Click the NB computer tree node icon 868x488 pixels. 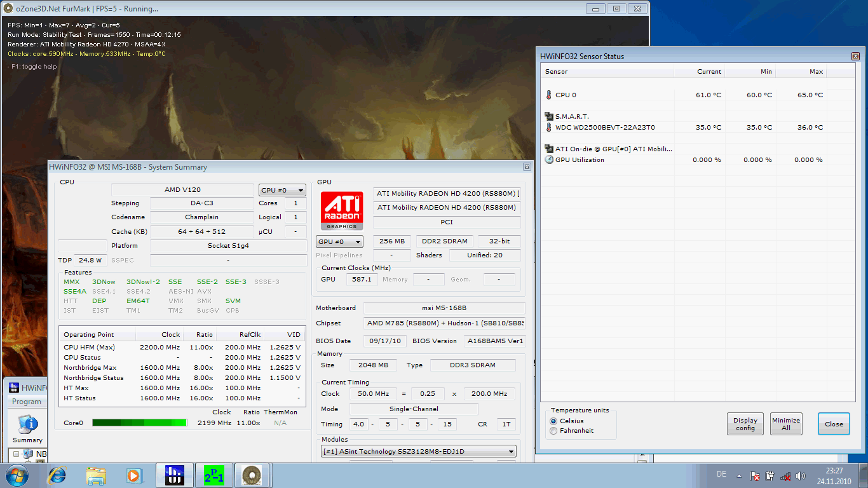coord(28,454)
